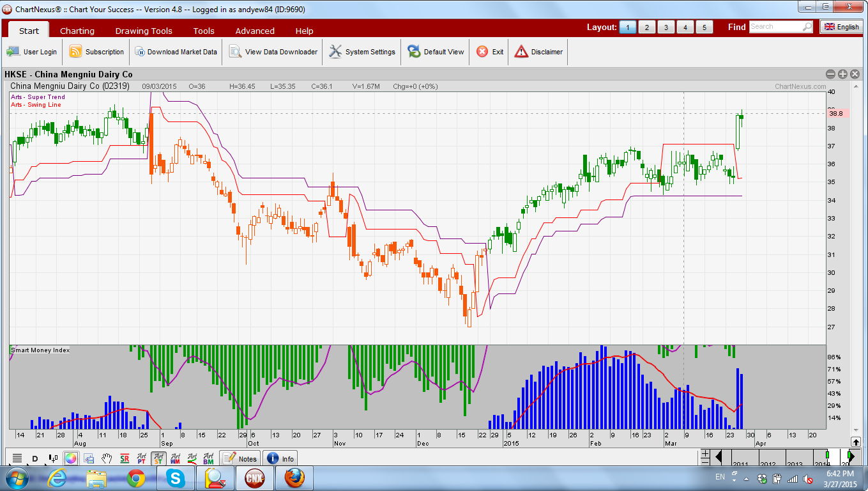Open the D timeframe dropdown
868x491 pixels.
tap(35, 458)
